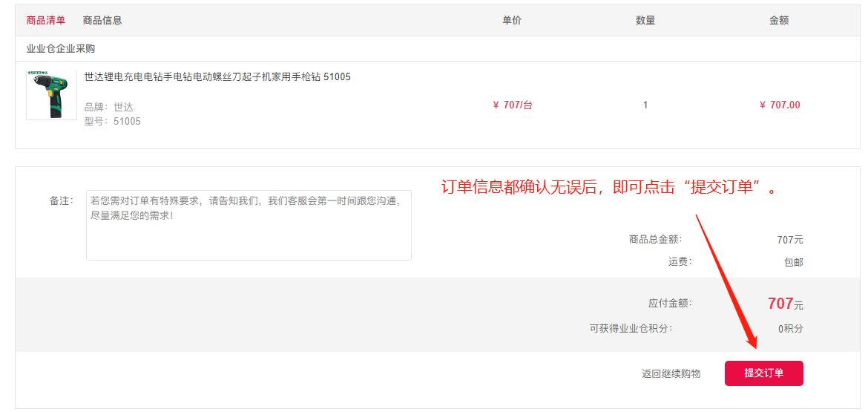The width and height of the screenshot is (868, 412).
Task: Click the 型号: 51005 model text
Action: pyautogui.click(x=112, y=121)
